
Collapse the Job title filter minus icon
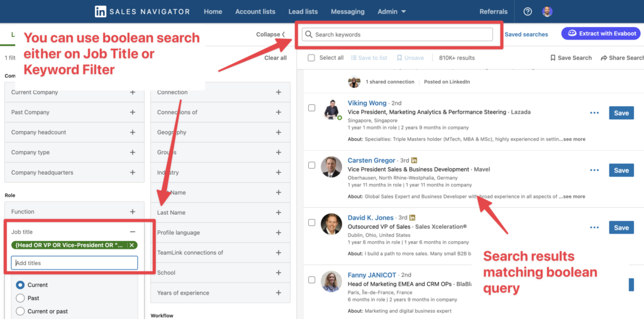[132, 232]
